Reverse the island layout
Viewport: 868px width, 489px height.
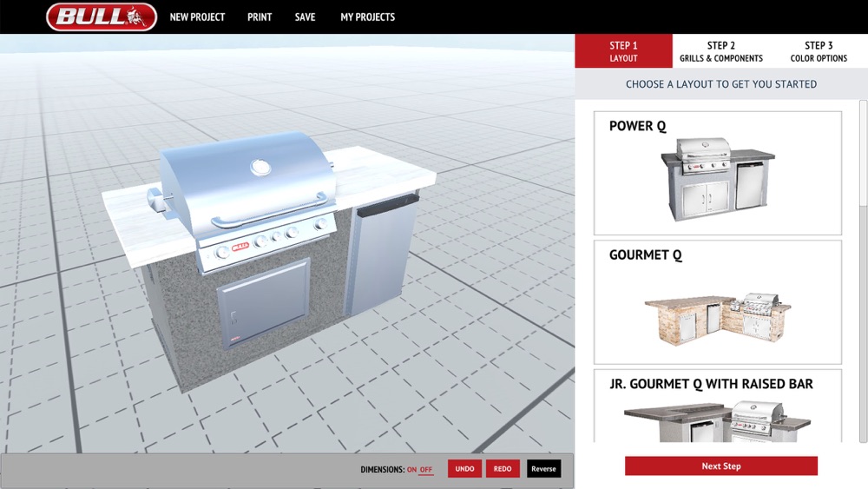click(x=543, y=468)
